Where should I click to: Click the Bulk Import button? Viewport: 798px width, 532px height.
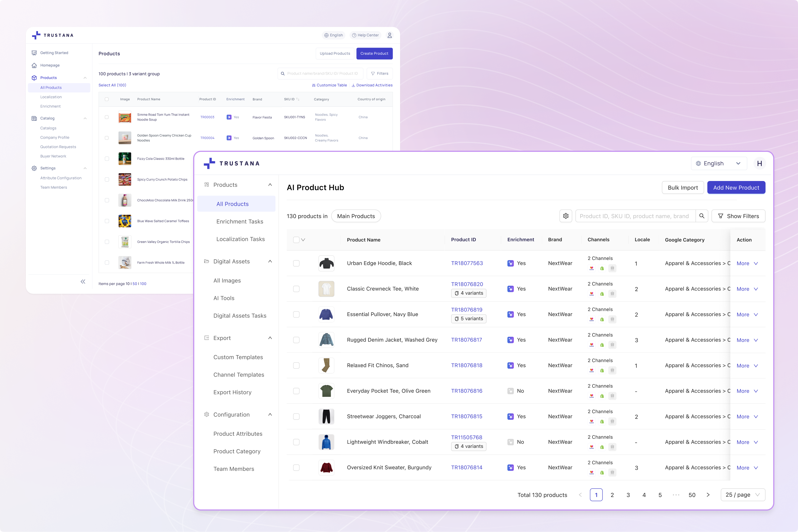[683, 188]
